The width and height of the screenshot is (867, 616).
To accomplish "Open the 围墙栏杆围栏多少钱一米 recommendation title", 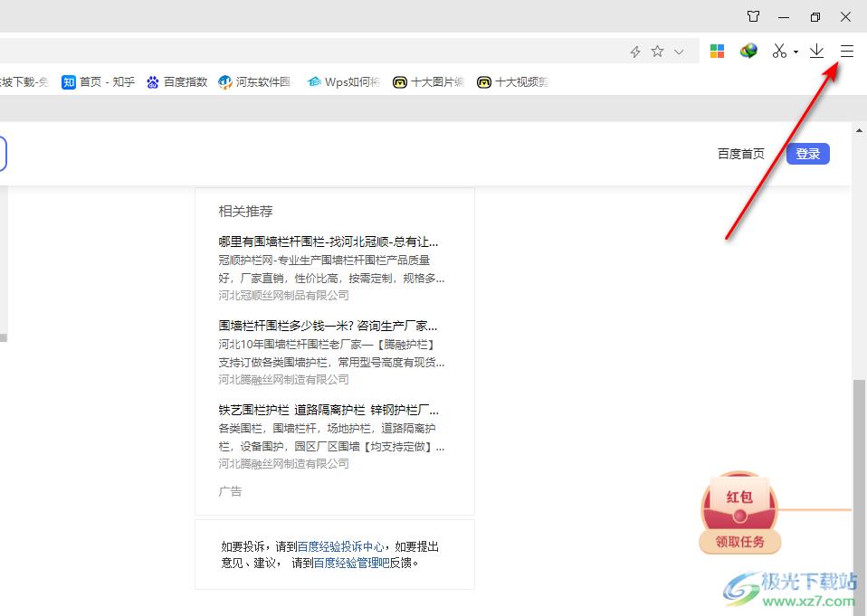I will tap(328, 326).
